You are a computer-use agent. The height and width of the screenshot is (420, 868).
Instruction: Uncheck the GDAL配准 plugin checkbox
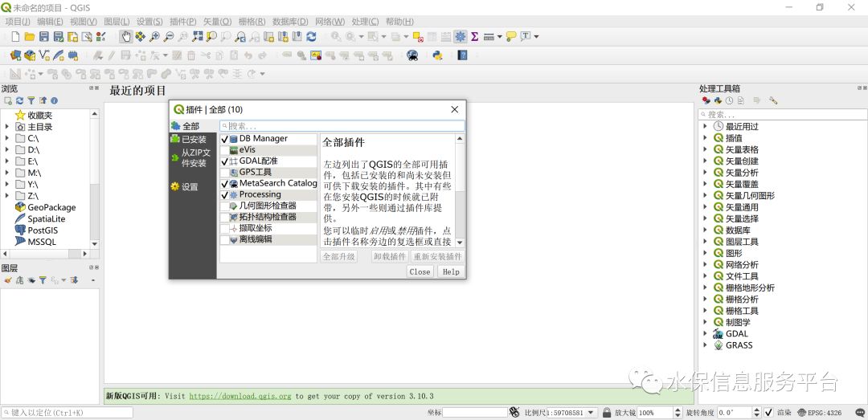coord(224,161)
